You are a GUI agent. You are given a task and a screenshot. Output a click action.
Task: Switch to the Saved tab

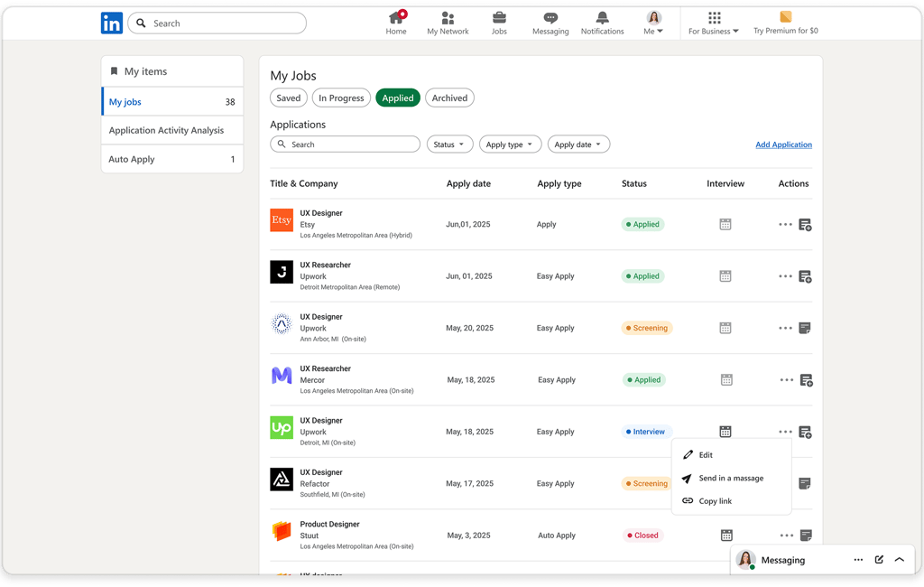point(288,98)
